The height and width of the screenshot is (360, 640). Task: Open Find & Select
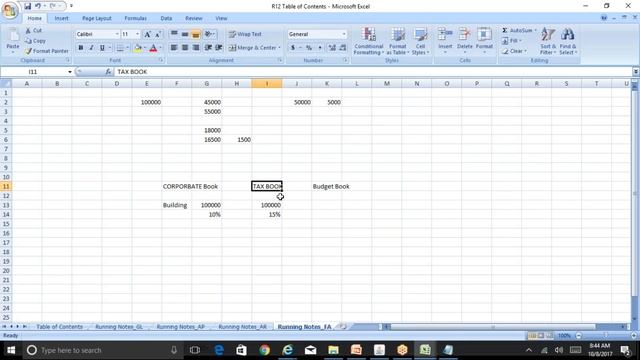pyautogui.click(x=568, y=41)
